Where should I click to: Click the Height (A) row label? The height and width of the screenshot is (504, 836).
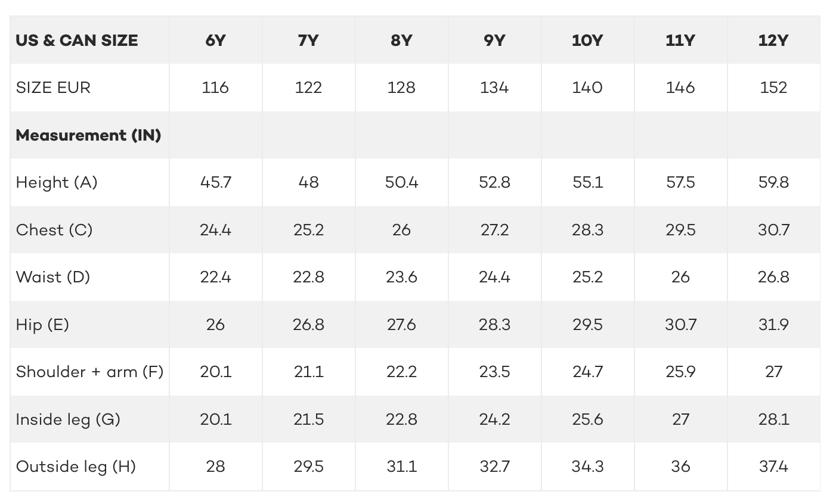point(57,182)
